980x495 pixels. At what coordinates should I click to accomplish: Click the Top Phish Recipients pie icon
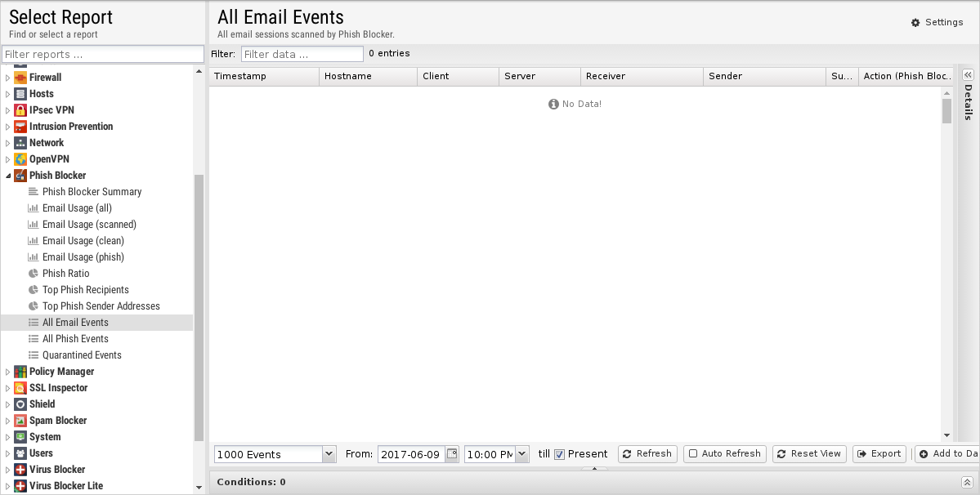point(34,290)
